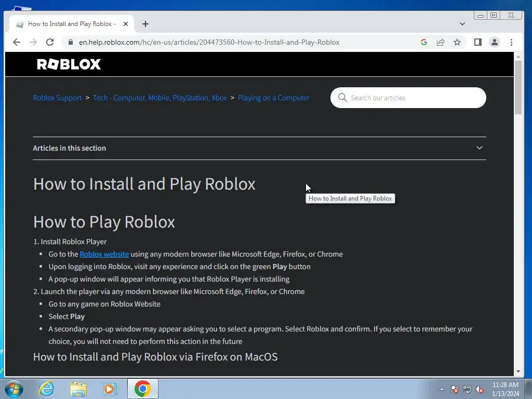Click Articles in this section heading

pyautogui.click(x=69, y=148)
